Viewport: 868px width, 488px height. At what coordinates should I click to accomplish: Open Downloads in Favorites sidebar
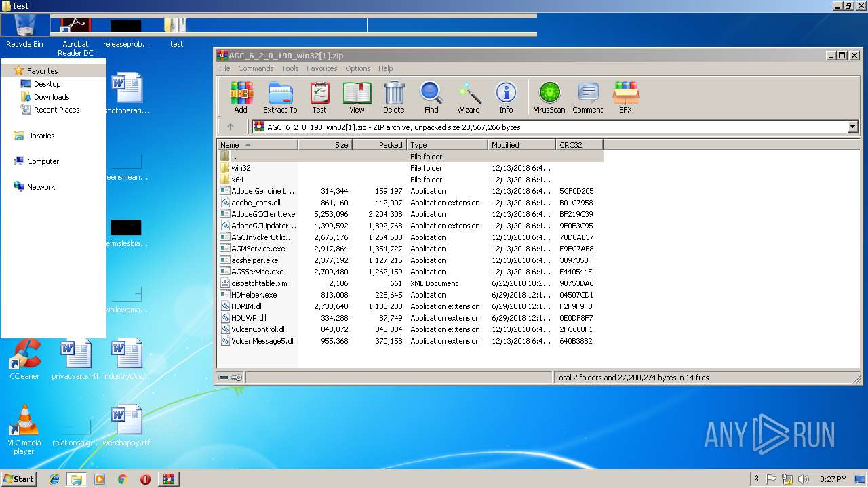click(52, 97)
